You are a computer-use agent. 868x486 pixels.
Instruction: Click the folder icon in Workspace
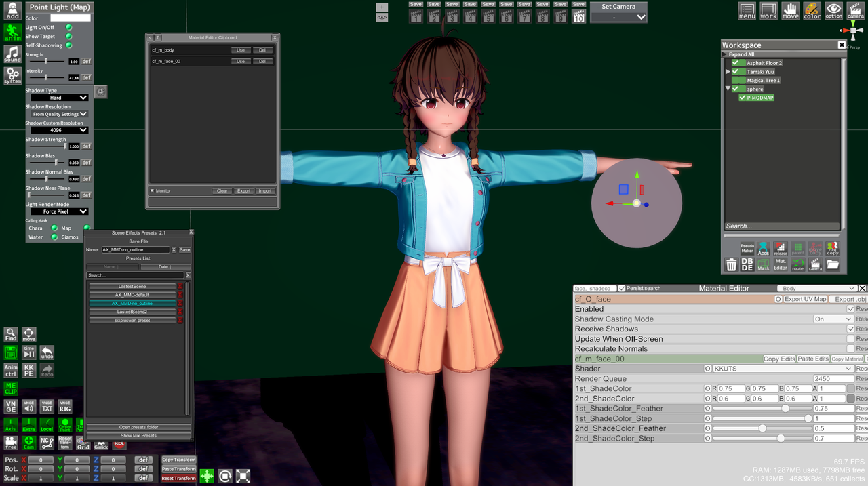[x=832, y=265]
